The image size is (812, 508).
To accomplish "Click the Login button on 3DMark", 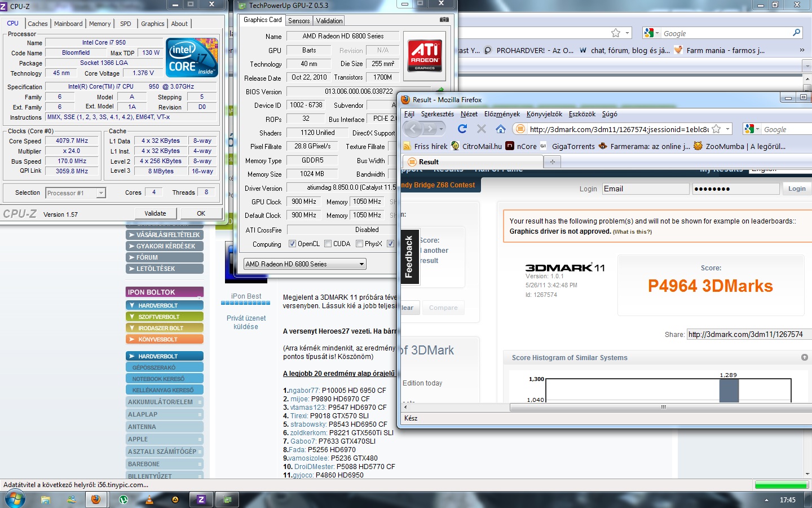I will click(x=797, y=189).
